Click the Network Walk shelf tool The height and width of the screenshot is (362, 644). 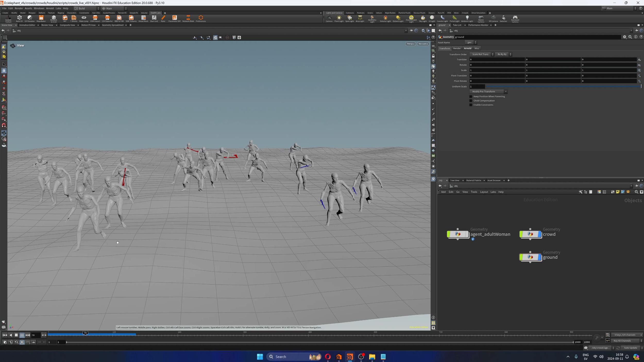(188, 18)
